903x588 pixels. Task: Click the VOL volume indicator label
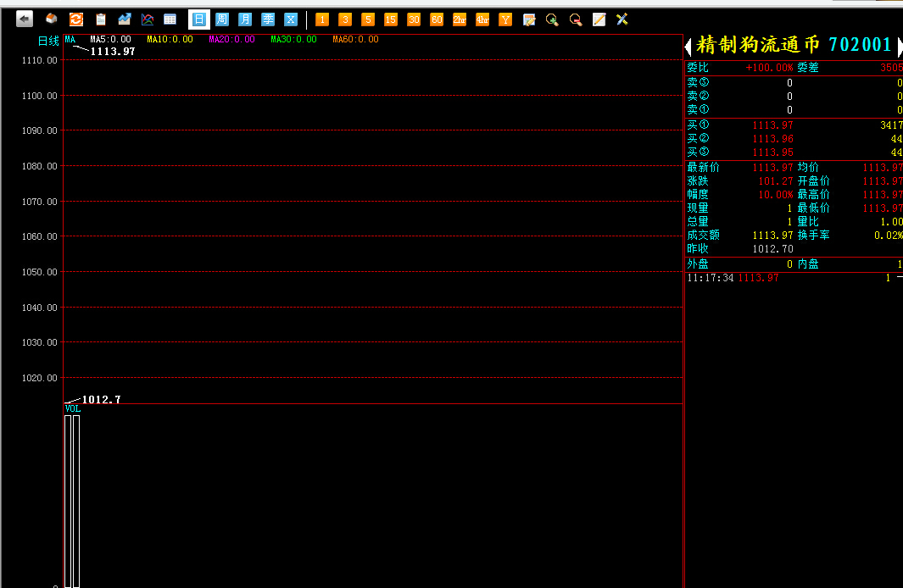tap(73, 408)
